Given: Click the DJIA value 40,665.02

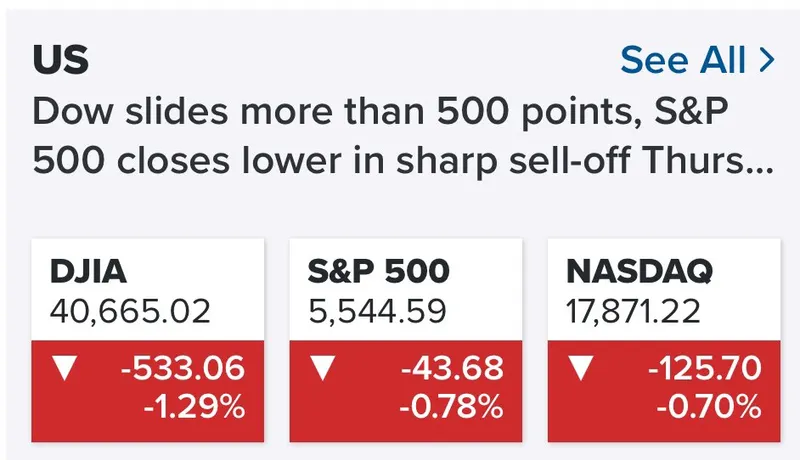Looking at the screenshot, I should tap(130, 312).
